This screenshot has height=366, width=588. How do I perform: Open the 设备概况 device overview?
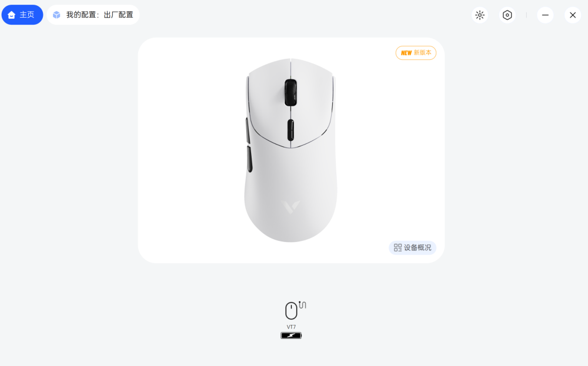pyautogui.click(x=413, y=247)
